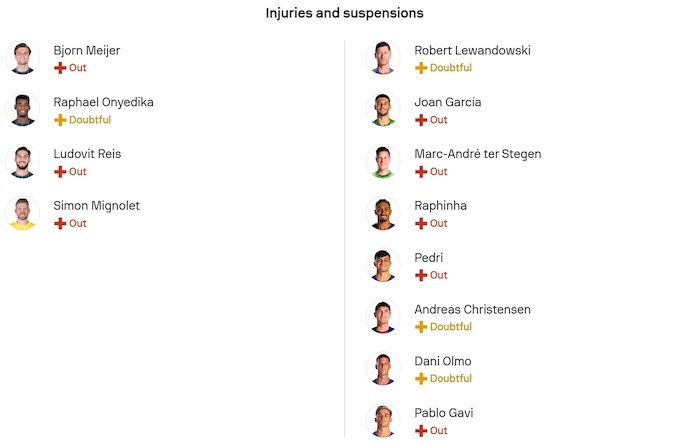Click red out icon under Joan Garcia
This screenshot has height=444, width=690.
(x=421, y=120)
